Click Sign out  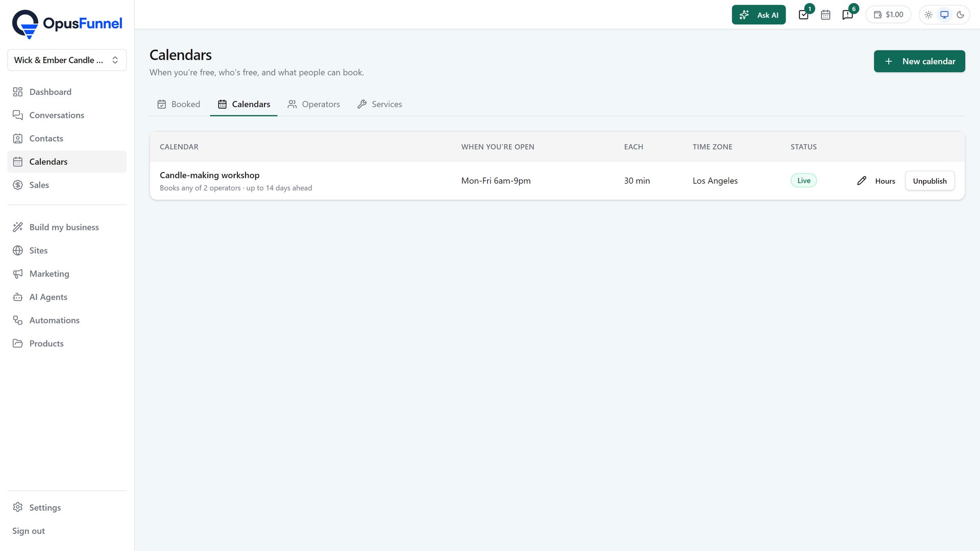29,531
